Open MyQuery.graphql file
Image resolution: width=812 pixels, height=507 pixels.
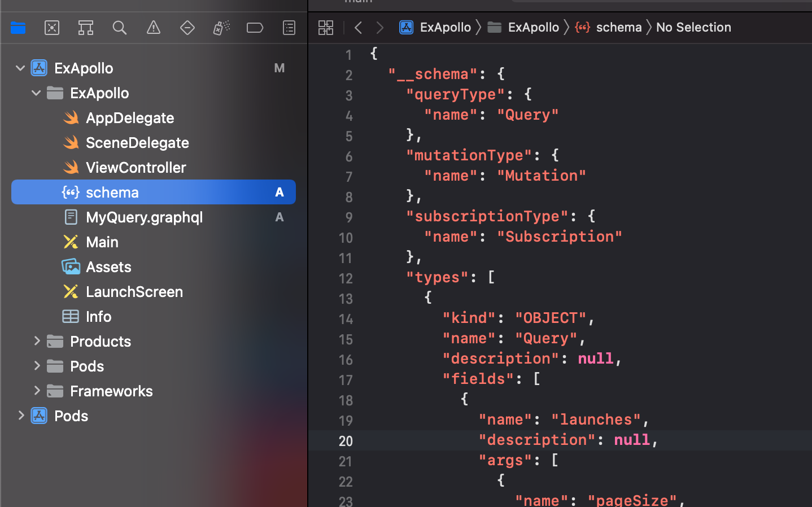pyautogui.click(x=144, y=217)
